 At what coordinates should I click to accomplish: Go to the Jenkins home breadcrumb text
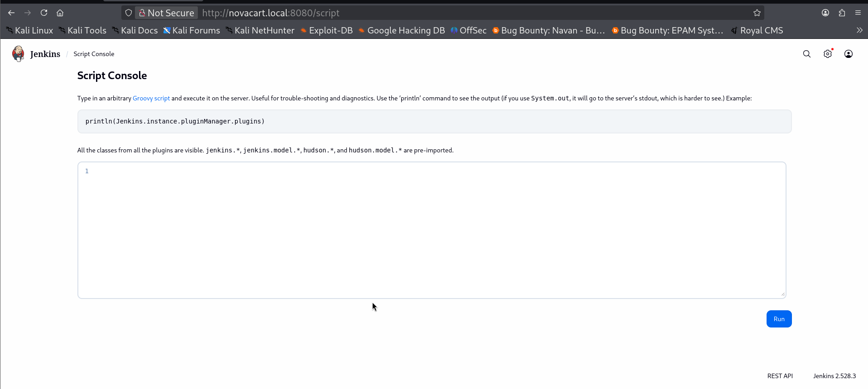45,54
